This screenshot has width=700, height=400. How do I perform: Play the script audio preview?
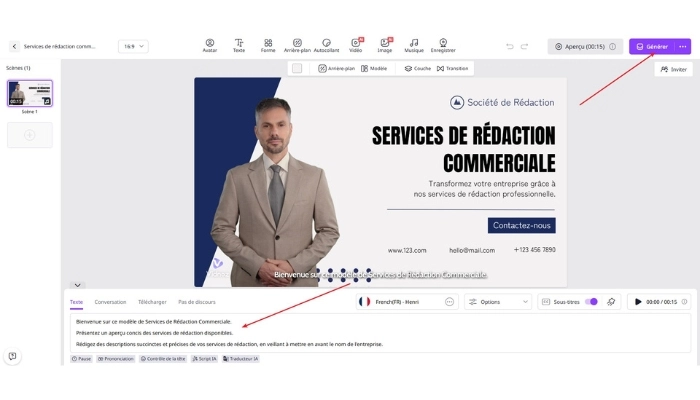638,302
